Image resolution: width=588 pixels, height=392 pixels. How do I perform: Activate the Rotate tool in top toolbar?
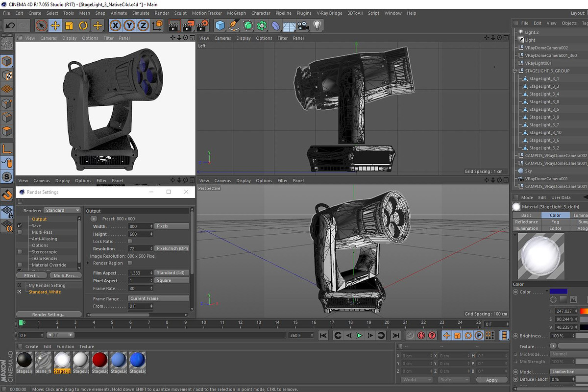click(x=83, y=25)
